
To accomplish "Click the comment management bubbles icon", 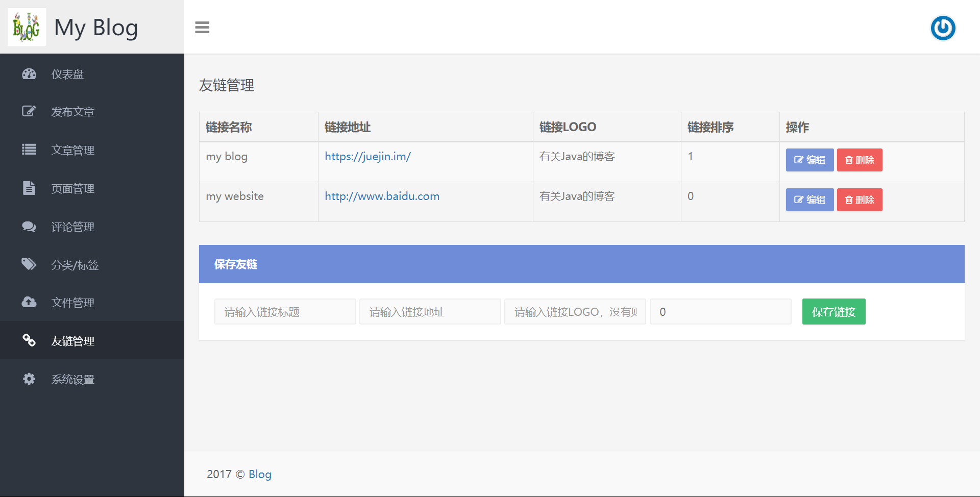I will point(29,227).
